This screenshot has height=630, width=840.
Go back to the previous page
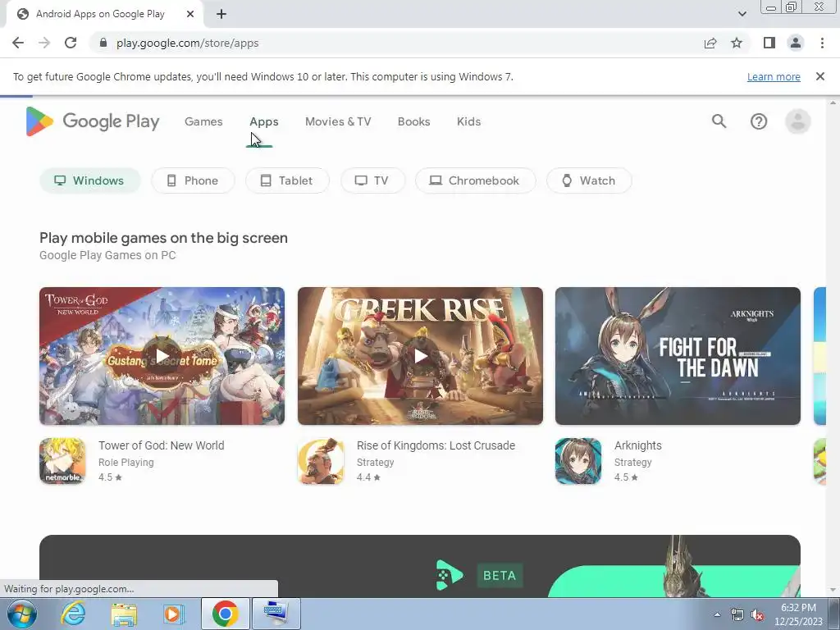[x=18, y=43]
